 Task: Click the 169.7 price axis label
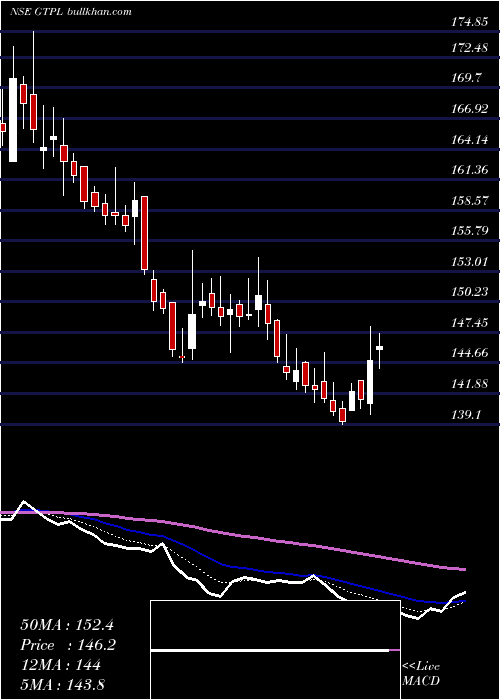[466, 78]
